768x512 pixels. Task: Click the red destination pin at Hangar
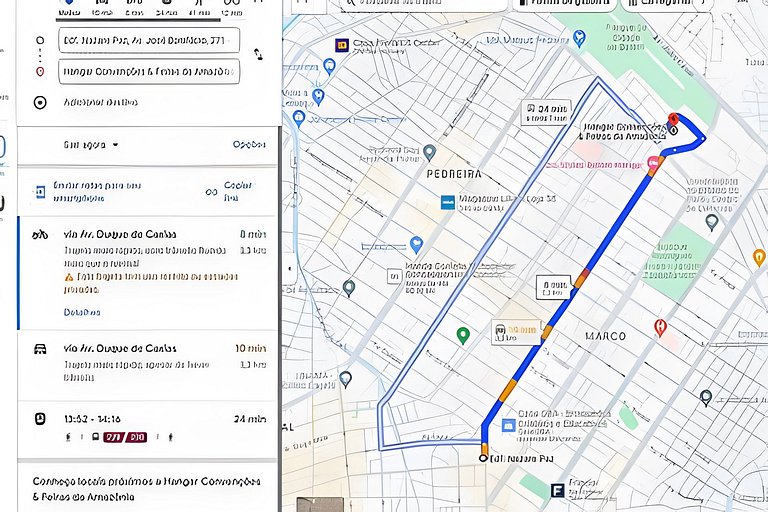click(x=673, y=120)
